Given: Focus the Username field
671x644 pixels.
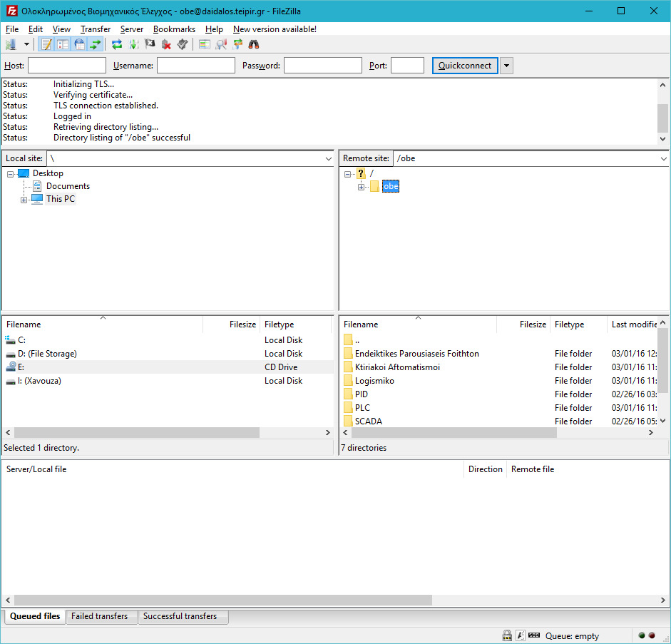Looking at the screenshot, I should [196, 66].
